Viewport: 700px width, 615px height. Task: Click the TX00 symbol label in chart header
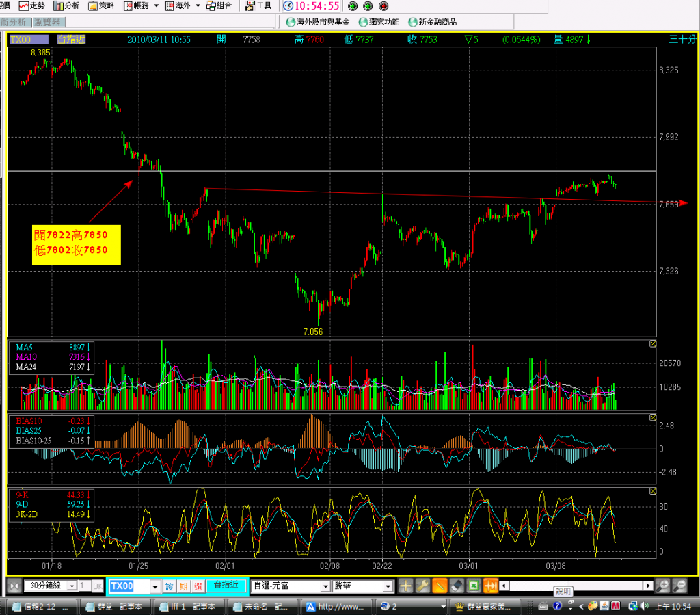pyautogui.click(x=29, y=39)
